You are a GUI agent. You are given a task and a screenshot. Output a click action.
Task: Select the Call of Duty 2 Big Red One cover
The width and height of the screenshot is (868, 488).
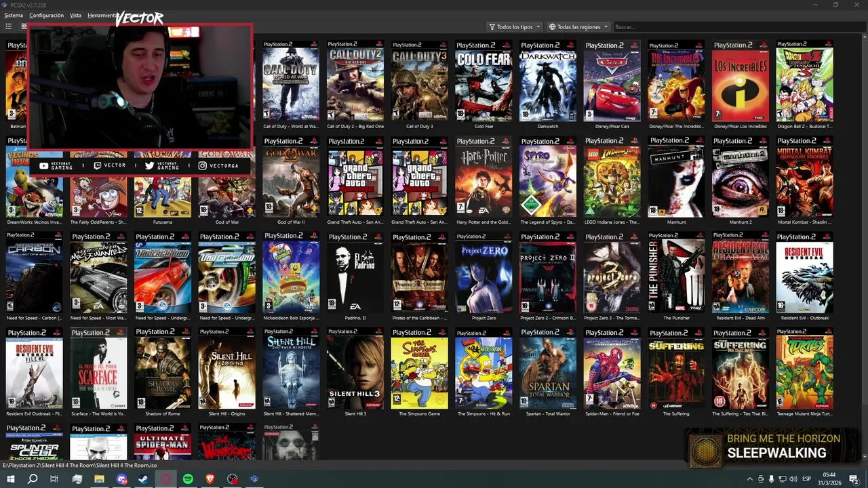tap(355, 81)
